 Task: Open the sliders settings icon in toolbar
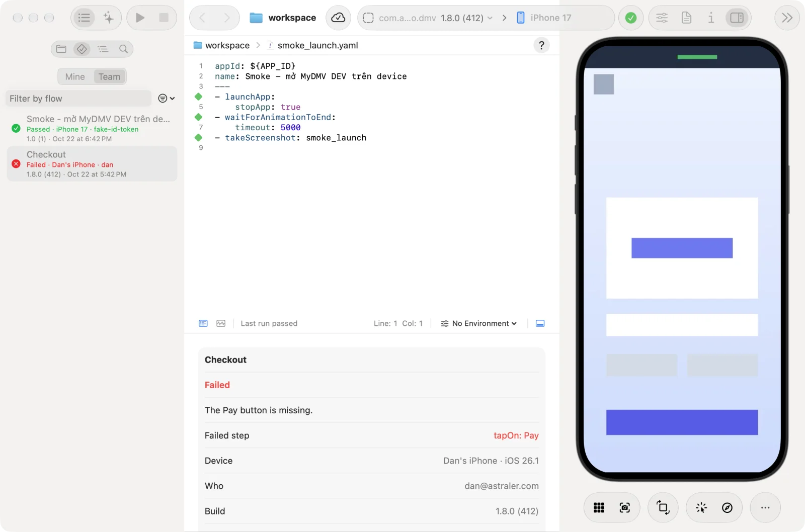pyautogui.click(x=662, y=18)
